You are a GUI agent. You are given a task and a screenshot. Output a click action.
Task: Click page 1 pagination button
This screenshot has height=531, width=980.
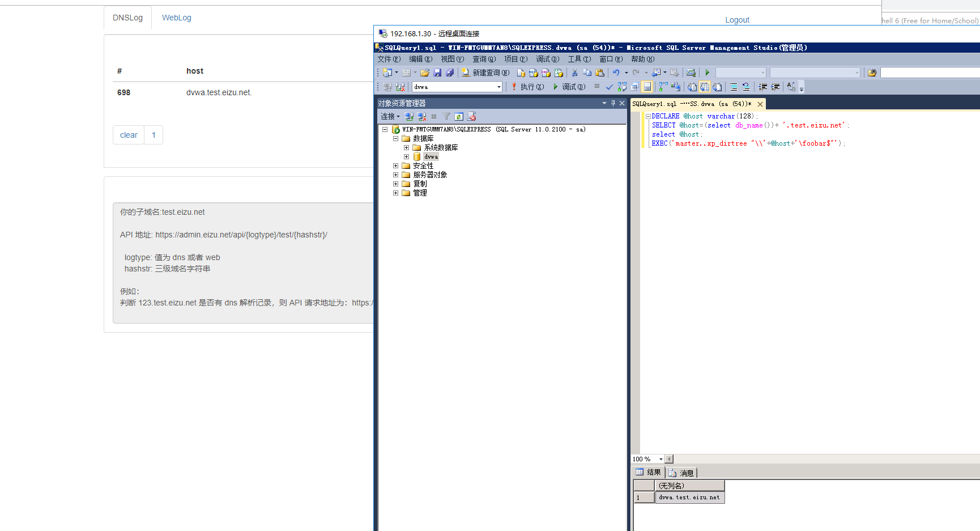click(x=154, y=135)
